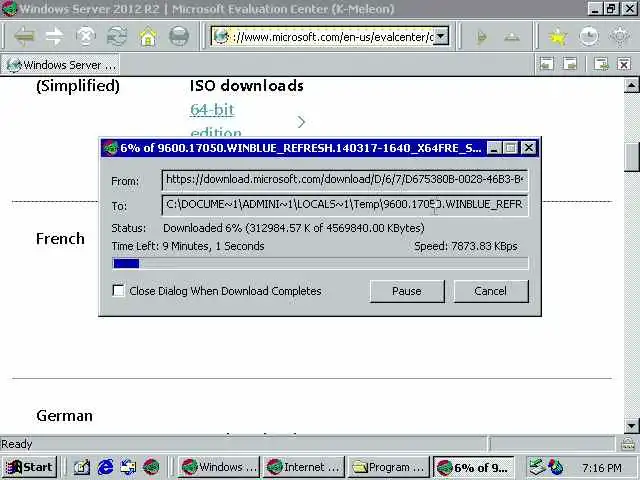Click the 7:16 PM clock

tap(602, 468)
